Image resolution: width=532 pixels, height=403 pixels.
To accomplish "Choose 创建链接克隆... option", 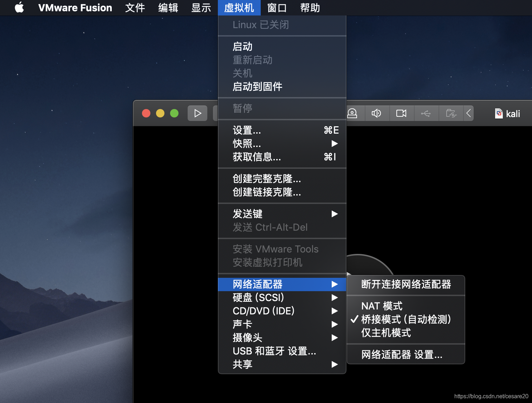I will [282, 192].
